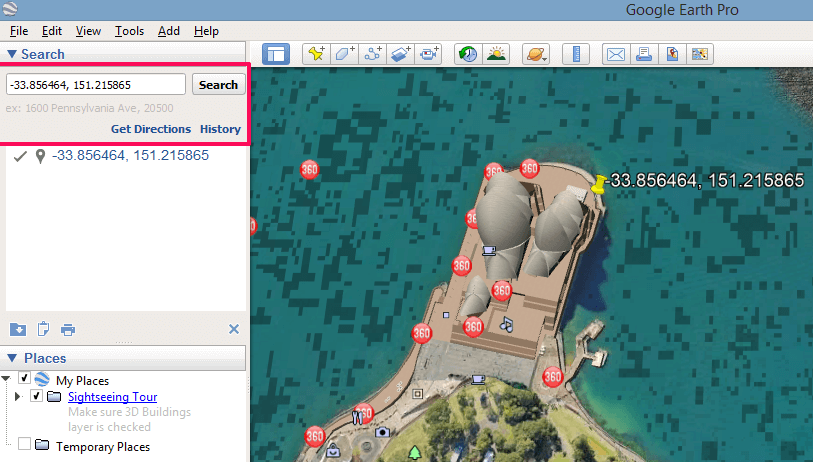Screen dimensions: 813x462
Task: Clear search results with the X
Action: point(234,329)
